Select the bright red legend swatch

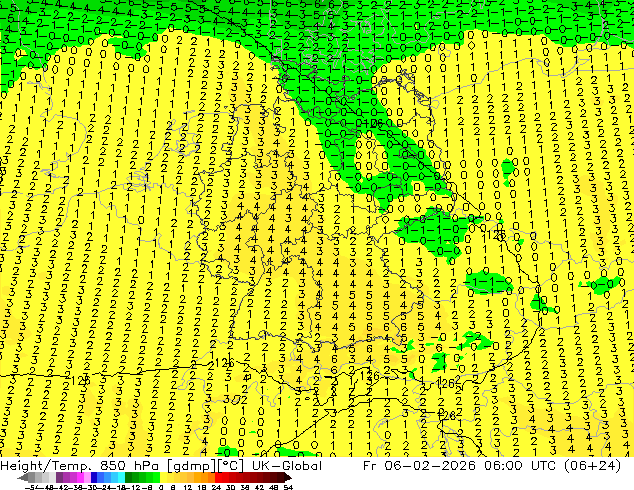pos(218,478)
